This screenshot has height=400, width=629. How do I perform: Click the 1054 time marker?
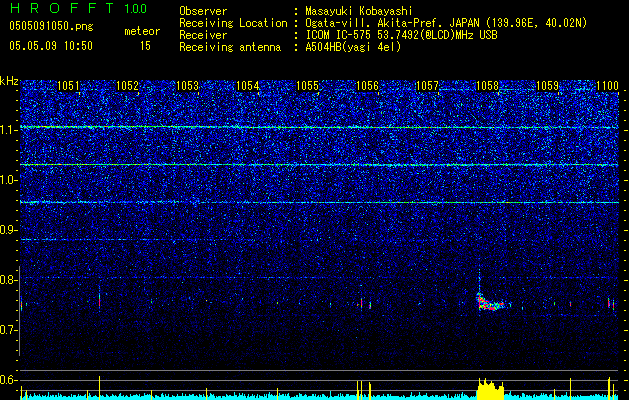(248, 86)
